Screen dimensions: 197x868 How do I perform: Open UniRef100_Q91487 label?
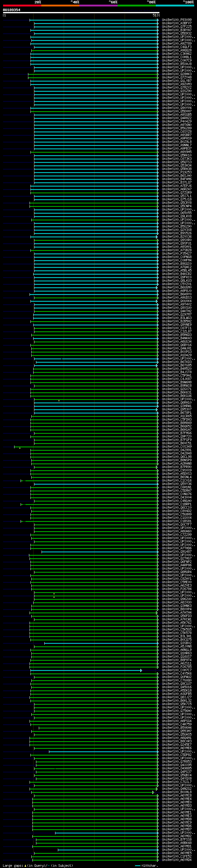point(177,551)
